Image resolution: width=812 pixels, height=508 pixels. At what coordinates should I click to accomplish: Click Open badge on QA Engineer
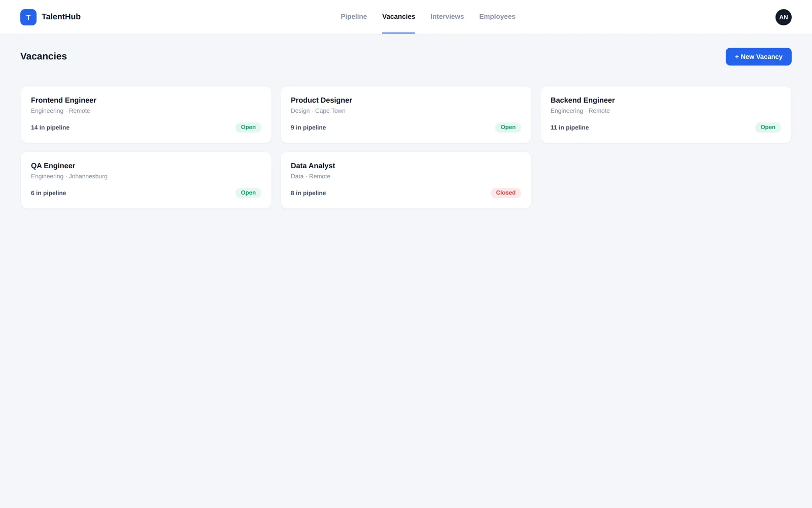(248, 193)
